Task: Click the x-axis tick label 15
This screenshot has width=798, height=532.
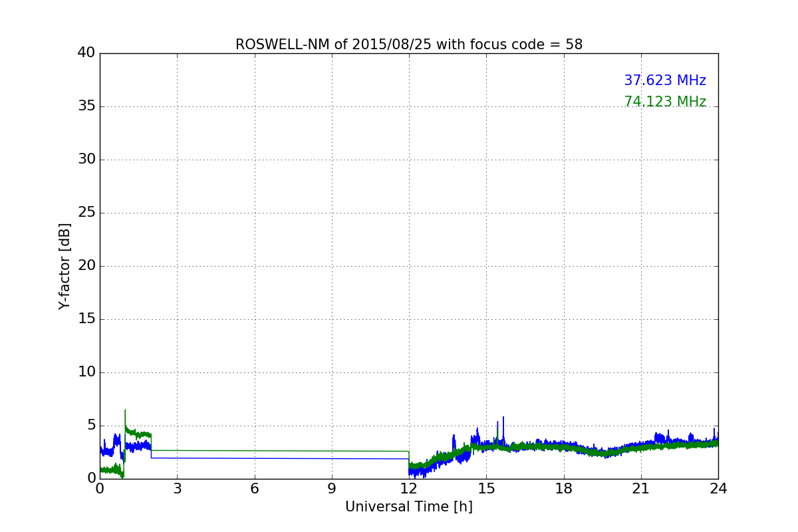Action: click(486, 488)
